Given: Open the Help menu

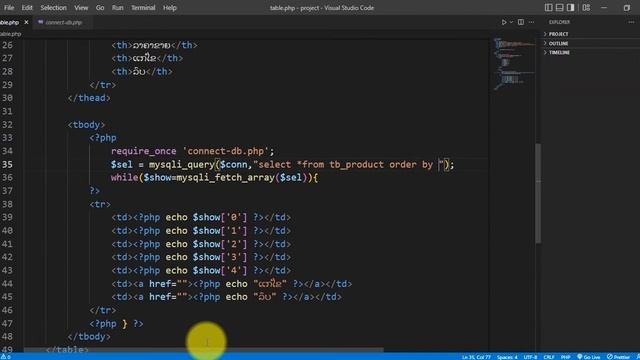Looking at the screenshot, I should coord(170,7).
